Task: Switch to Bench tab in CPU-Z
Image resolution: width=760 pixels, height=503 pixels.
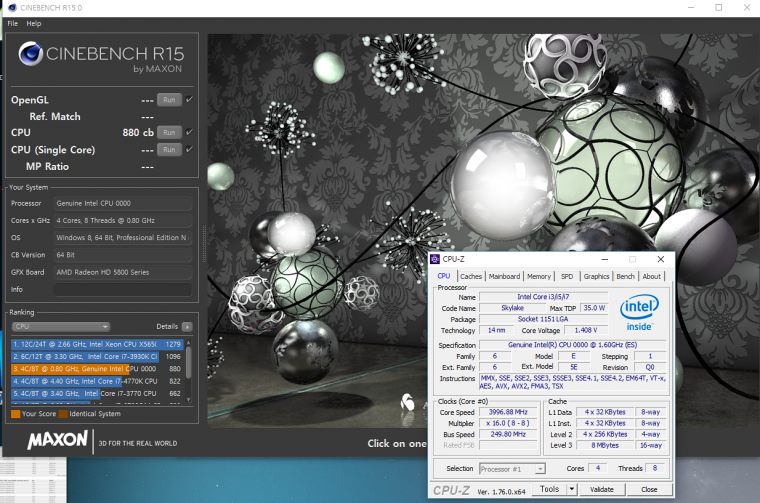Action: point(625,276)
